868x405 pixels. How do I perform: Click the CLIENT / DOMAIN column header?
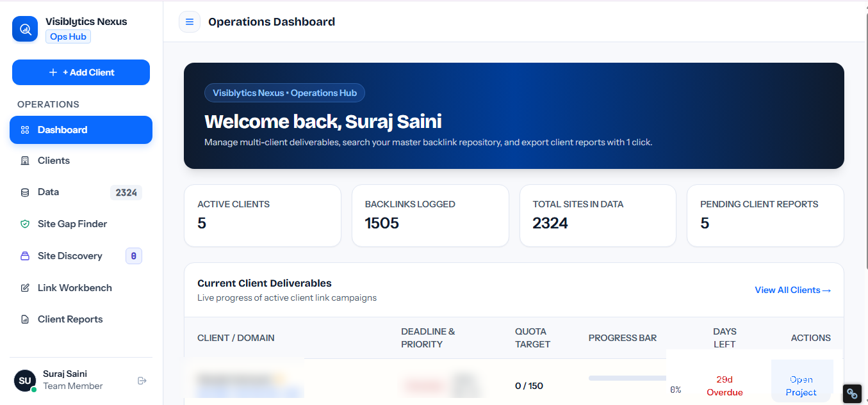click(x=236, y=338)
